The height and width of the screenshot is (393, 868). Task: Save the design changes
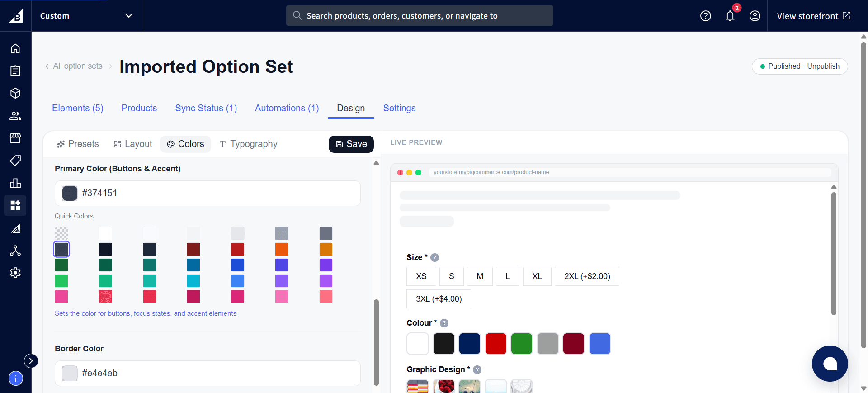pos(351,144)
